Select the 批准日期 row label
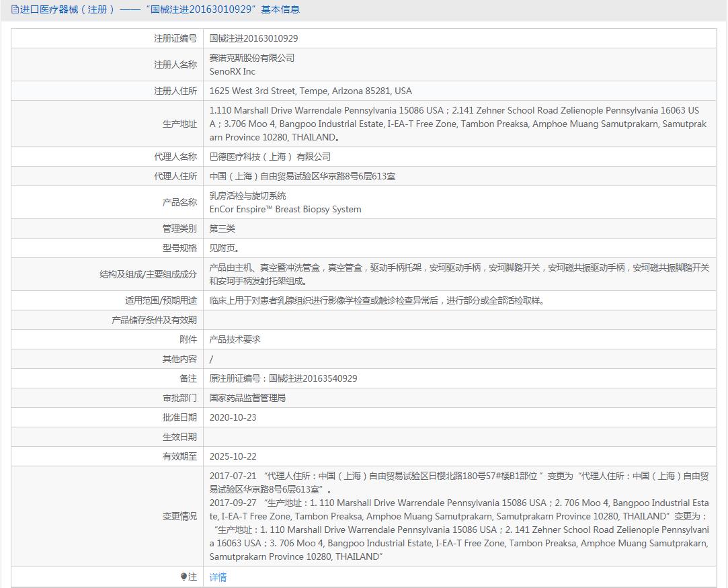 click(x=179, y=418)
